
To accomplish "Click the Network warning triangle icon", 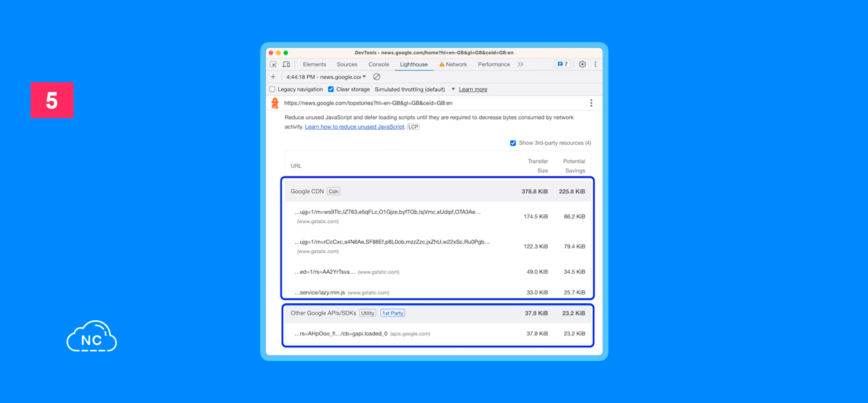I will [x=442, y=64].
